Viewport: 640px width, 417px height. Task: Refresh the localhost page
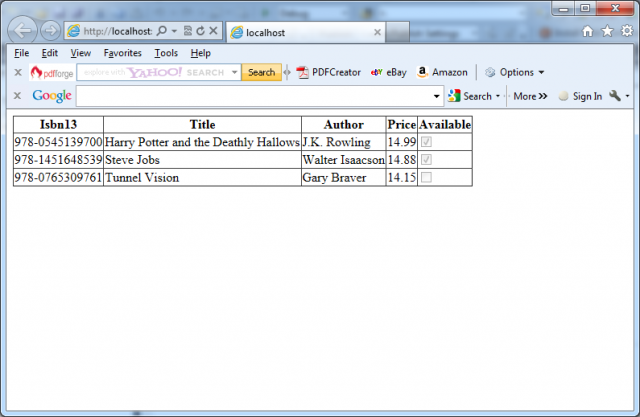tap(200, 31)
